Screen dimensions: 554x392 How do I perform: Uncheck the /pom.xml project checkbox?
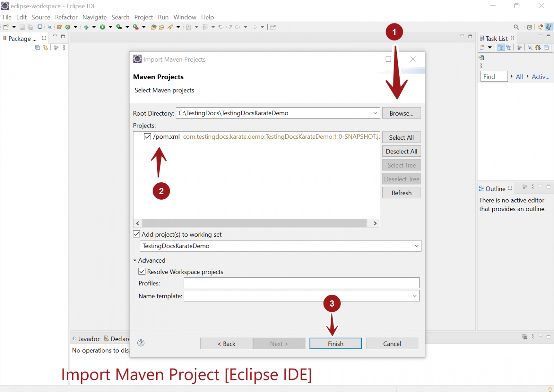148,137
